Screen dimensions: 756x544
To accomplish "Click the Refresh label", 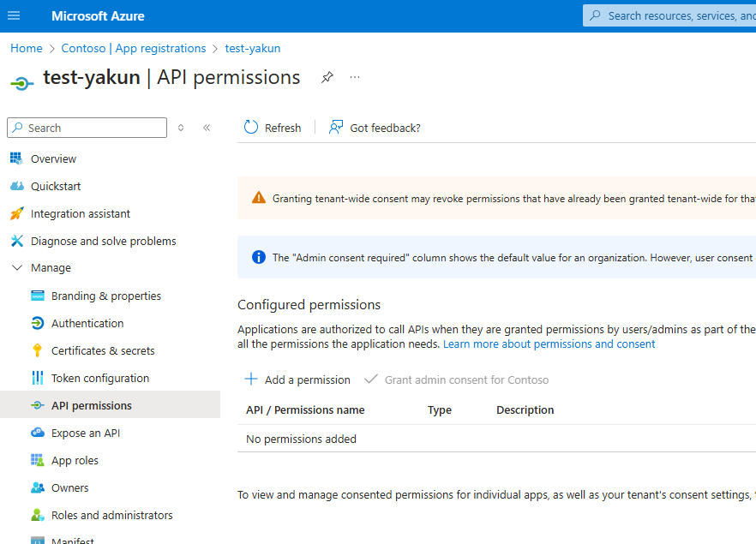I will pos(283,128).
